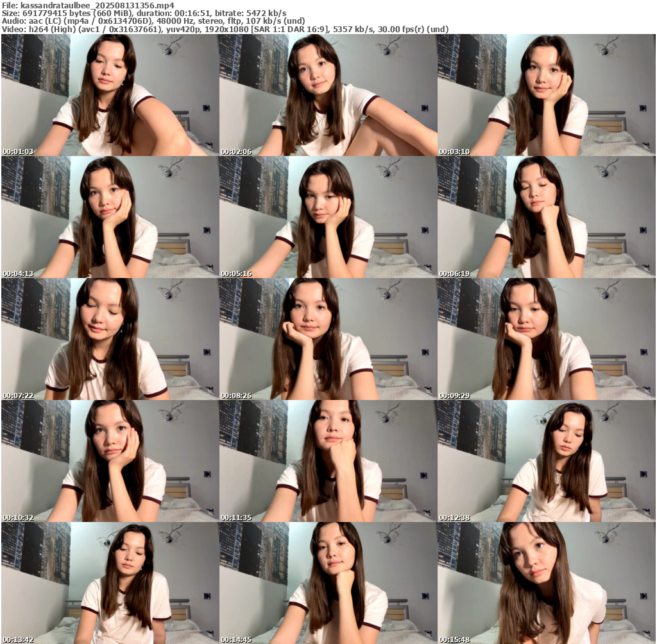Open the thumbnail stamped 00:12:38
657x644 pixels.
pos(547,461)
